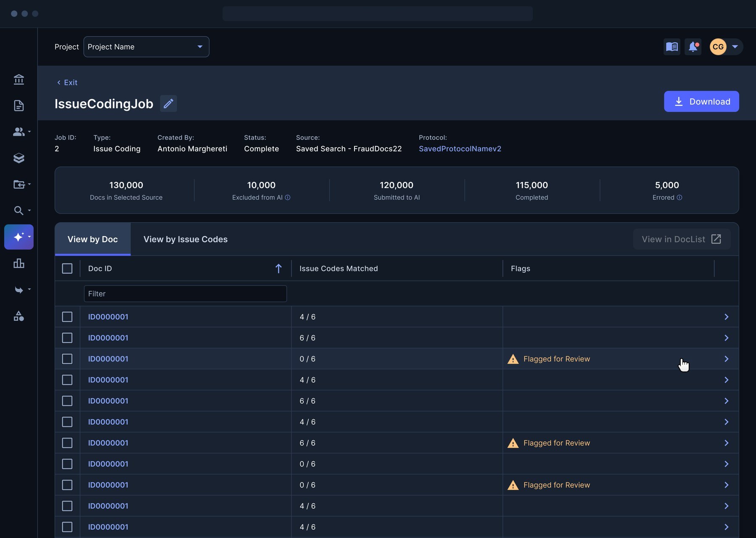Open the document page sidebar icon

(x=19, y=105)
